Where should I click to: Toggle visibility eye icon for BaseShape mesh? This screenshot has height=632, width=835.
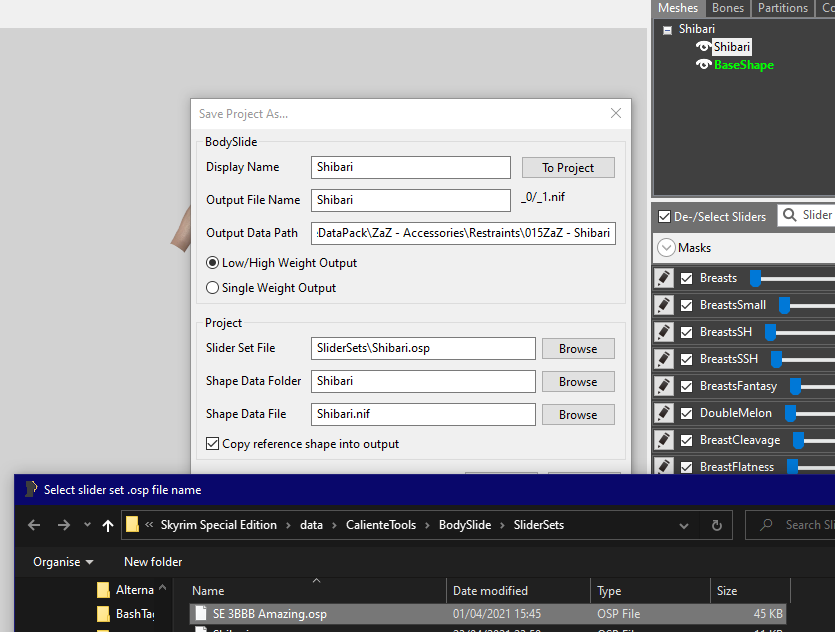[x=703, y=65]
